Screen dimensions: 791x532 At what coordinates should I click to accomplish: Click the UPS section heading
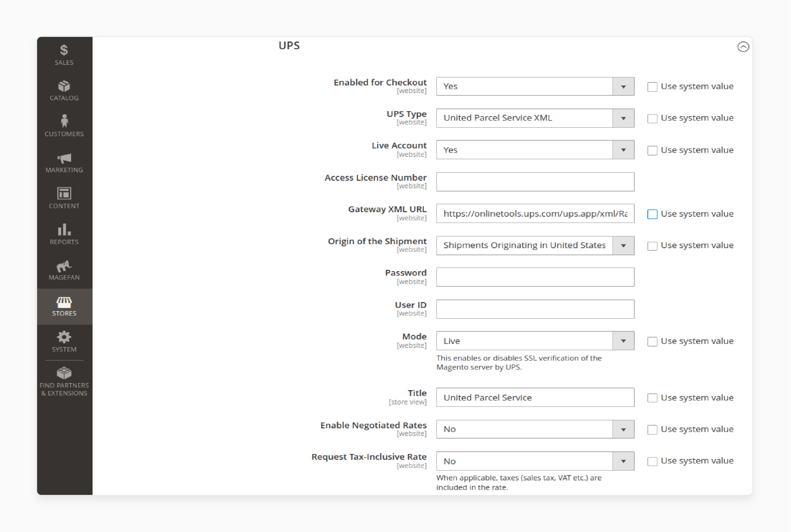point(289,46)
